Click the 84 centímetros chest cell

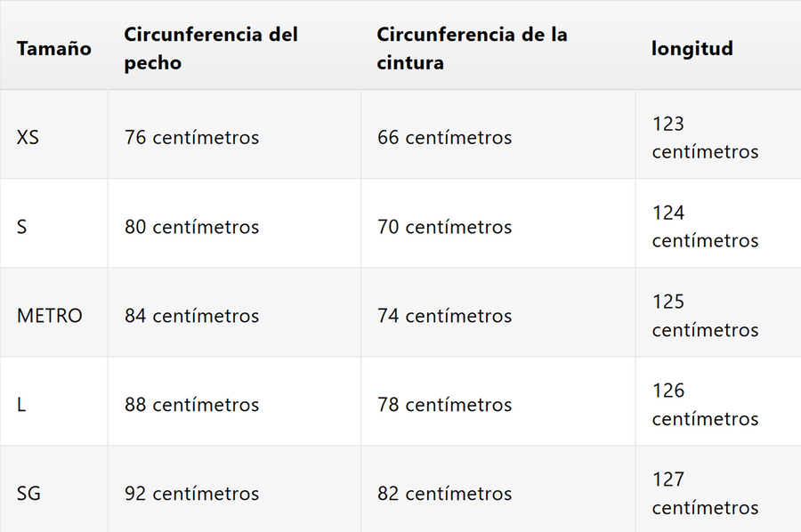191,316
